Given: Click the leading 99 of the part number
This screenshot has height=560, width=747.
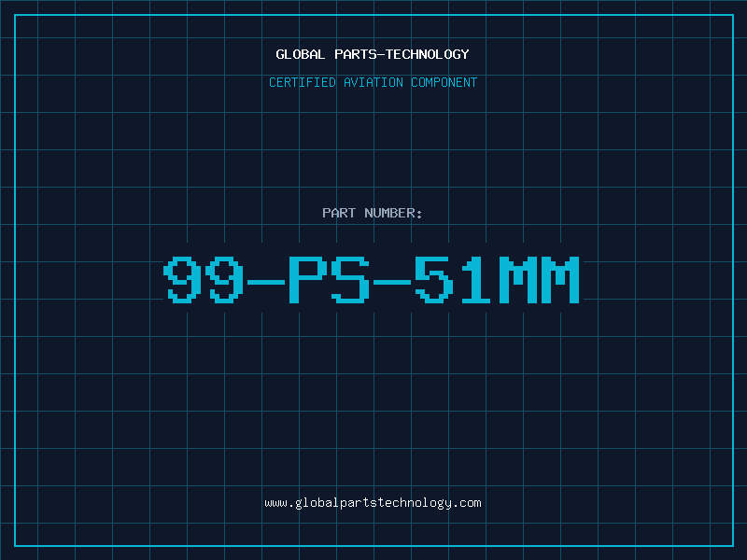Looking at the screenshot, I should [x=204, y=279].
